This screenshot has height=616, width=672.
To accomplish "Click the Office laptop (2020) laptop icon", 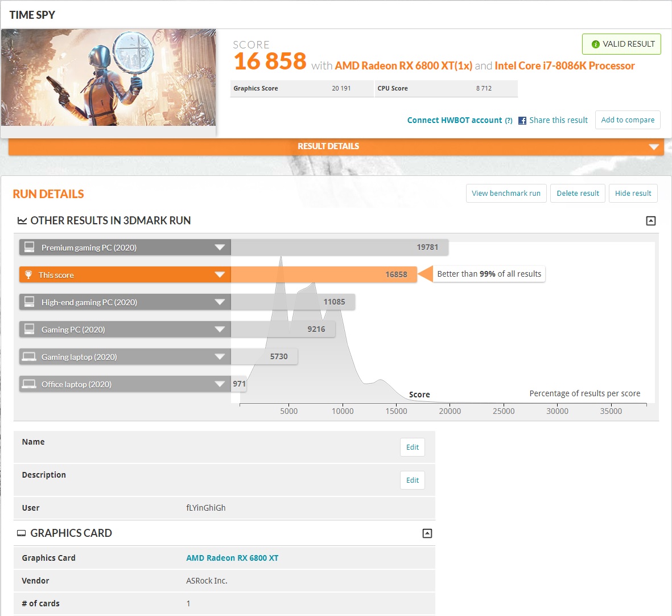I will point(29,384).
